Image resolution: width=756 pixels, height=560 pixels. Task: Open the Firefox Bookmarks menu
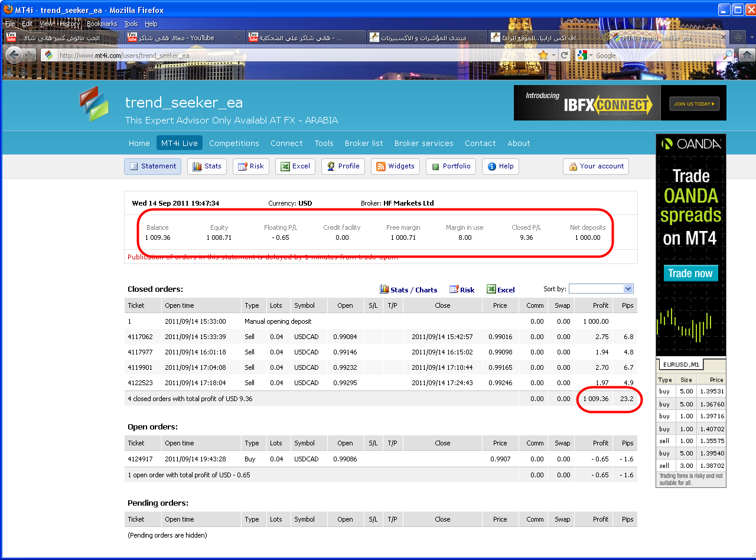(102, 24)
